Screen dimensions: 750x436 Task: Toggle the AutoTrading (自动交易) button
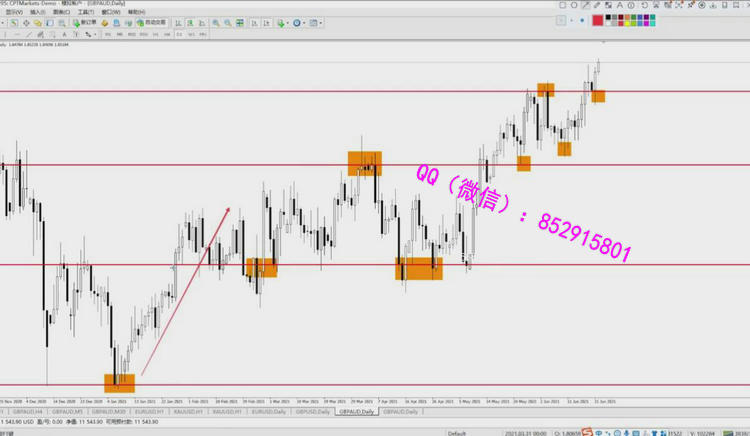tap(149, 21)
